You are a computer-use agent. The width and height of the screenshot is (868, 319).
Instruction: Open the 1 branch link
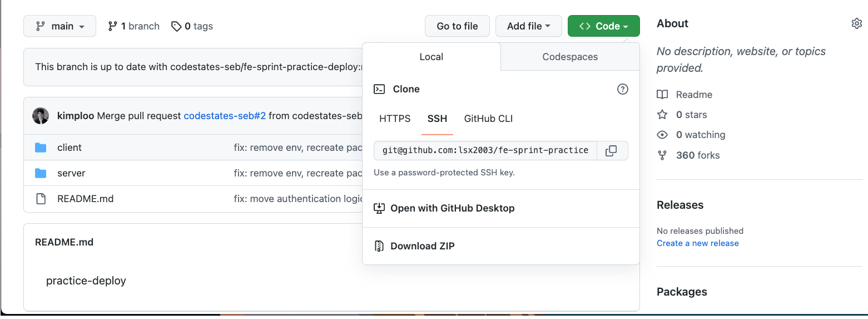133,26
